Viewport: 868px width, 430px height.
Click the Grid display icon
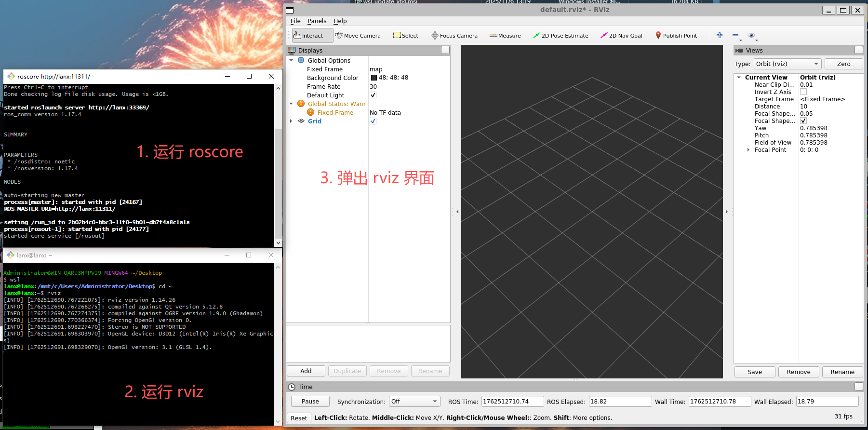(x=301, y=121)
